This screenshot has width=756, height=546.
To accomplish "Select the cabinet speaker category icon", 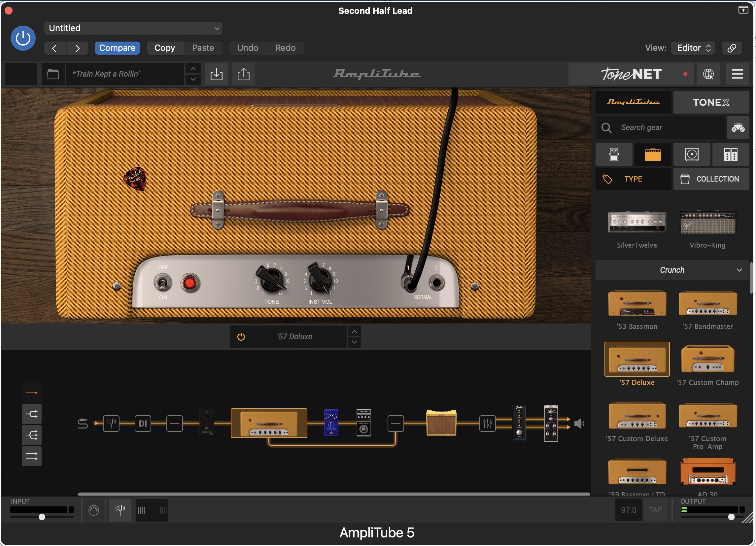I will pos(692,155).
